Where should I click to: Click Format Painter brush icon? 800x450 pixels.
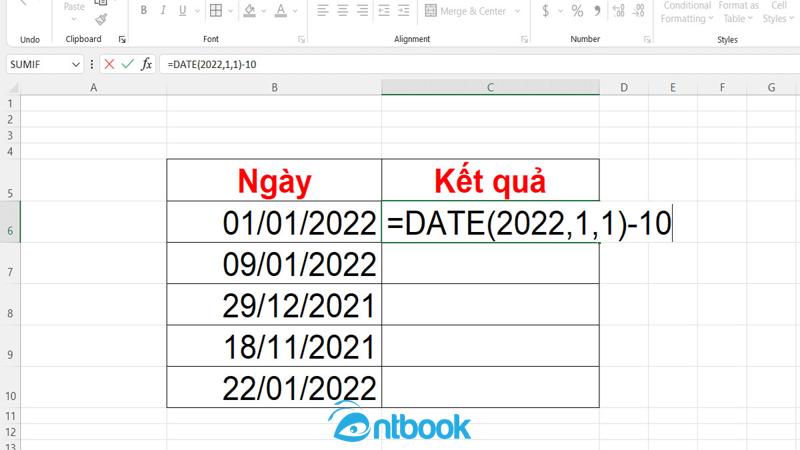pos(101,19)
